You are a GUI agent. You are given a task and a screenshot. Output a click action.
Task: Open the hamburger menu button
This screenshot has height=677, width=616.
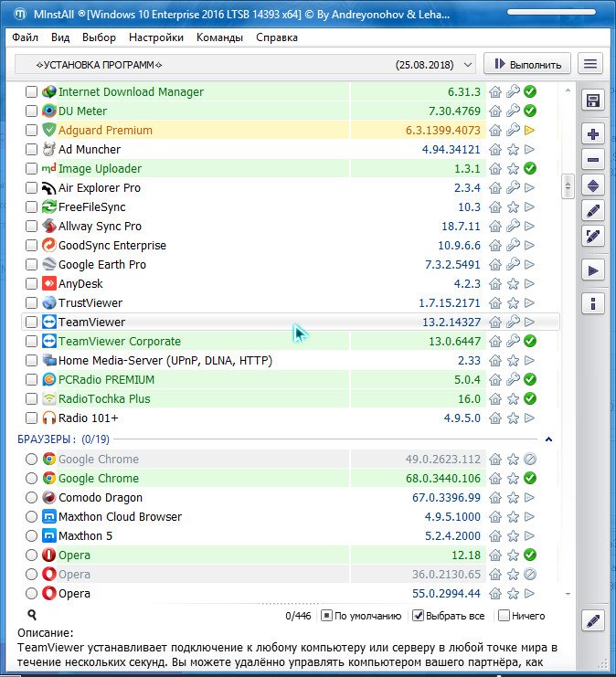[590, 64]
